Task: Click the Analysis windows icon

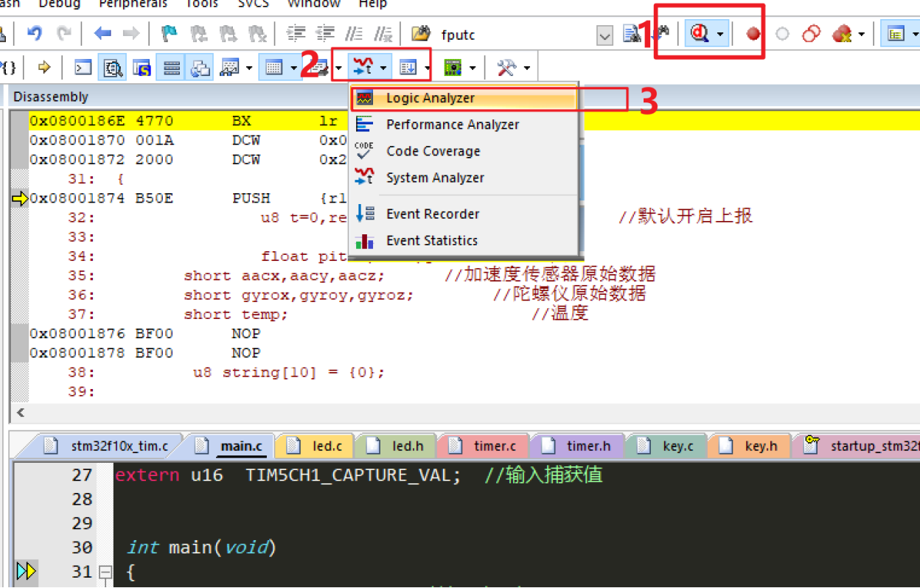Action: (363, 68)
